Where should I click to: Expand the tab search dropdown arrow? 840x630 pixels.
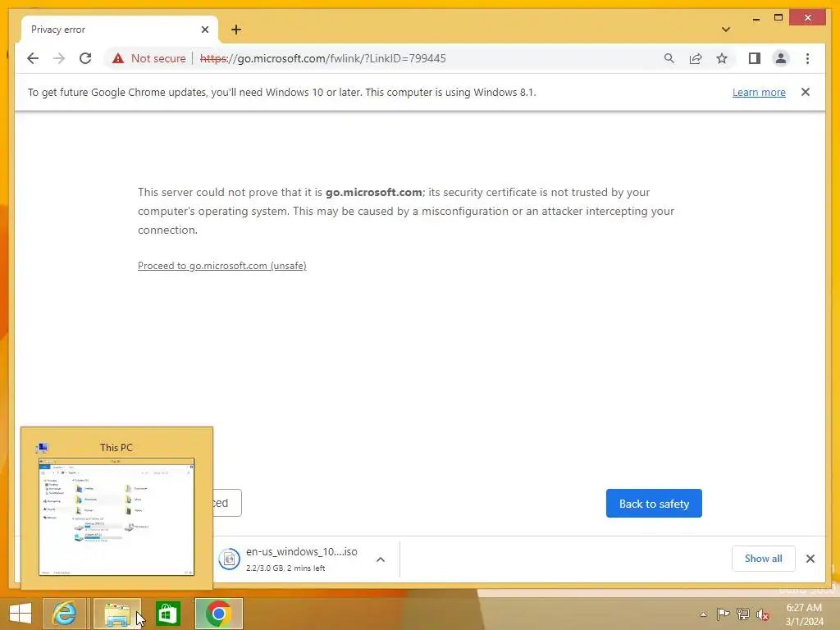(726, 30)
